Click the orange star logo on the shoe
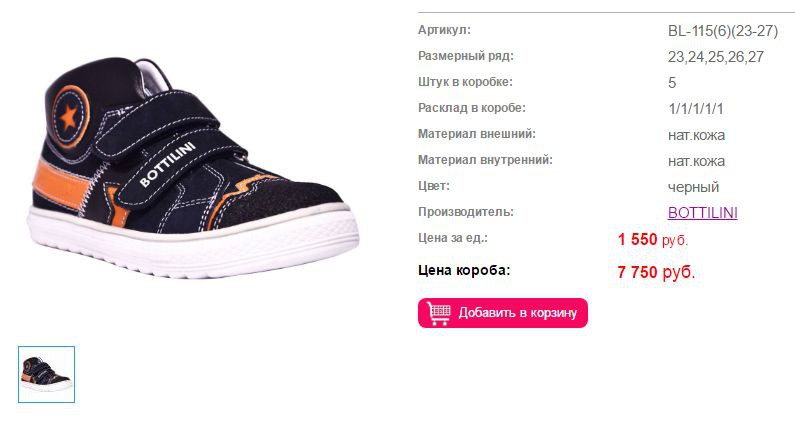Viewport: 795px width, 428px height. pyautogui.click(x=70, y=117)
